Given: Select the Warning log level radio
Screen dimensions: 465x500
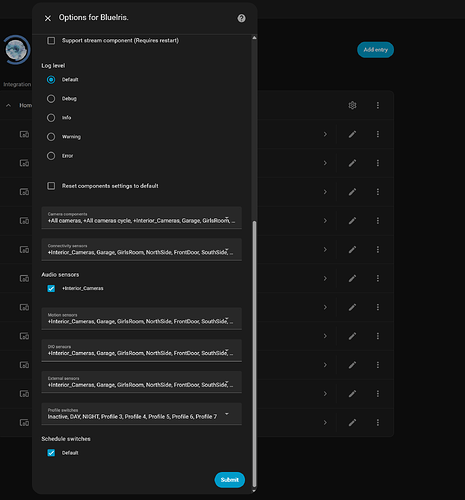Looking at the screenshot, I should tap(51, 137).
